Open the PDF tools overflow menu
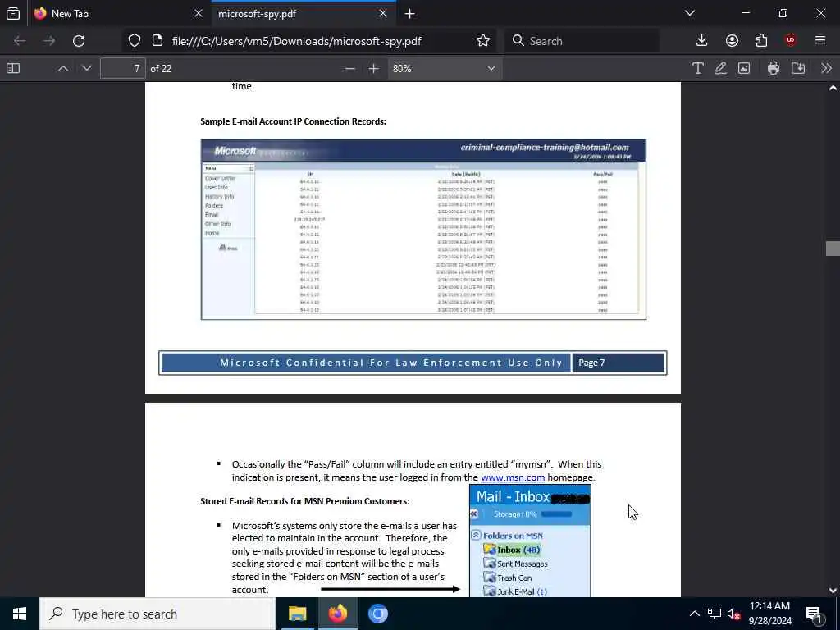This screenshot has width=840, height=630. 826,68
